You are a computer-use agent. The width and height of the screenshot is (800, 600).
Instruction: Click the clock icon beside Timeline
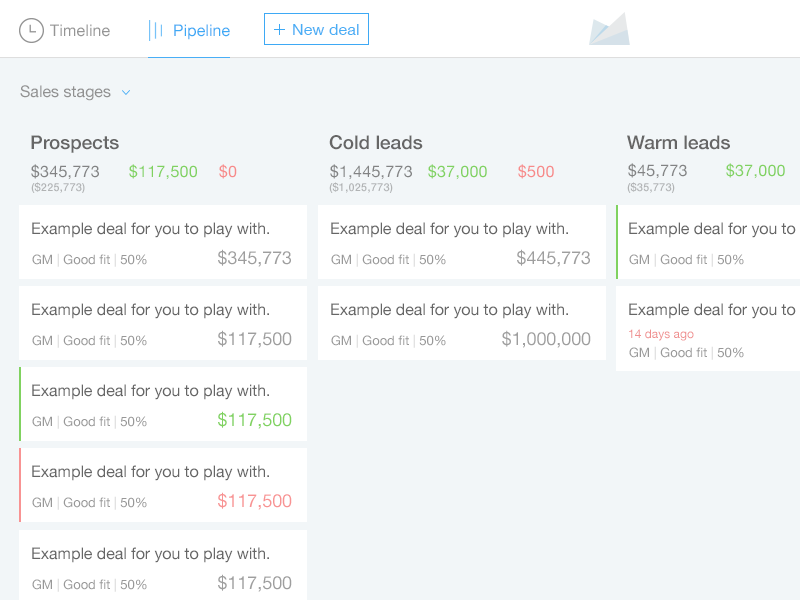point(31,30)
